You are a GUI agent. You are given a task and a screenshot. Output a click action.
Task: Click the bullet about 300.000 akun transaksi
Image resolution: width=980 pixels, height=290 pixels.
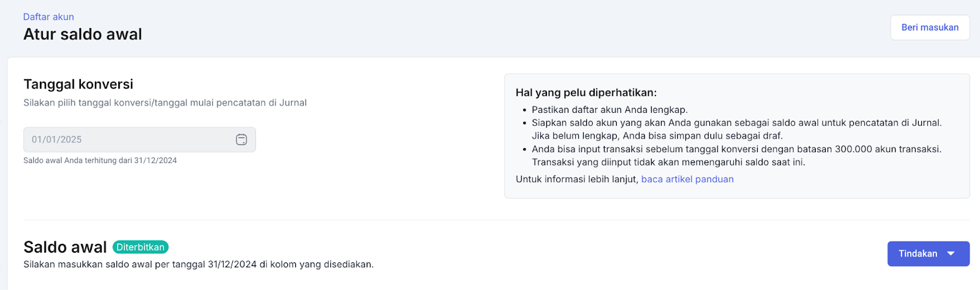click(x=736, y=149)
